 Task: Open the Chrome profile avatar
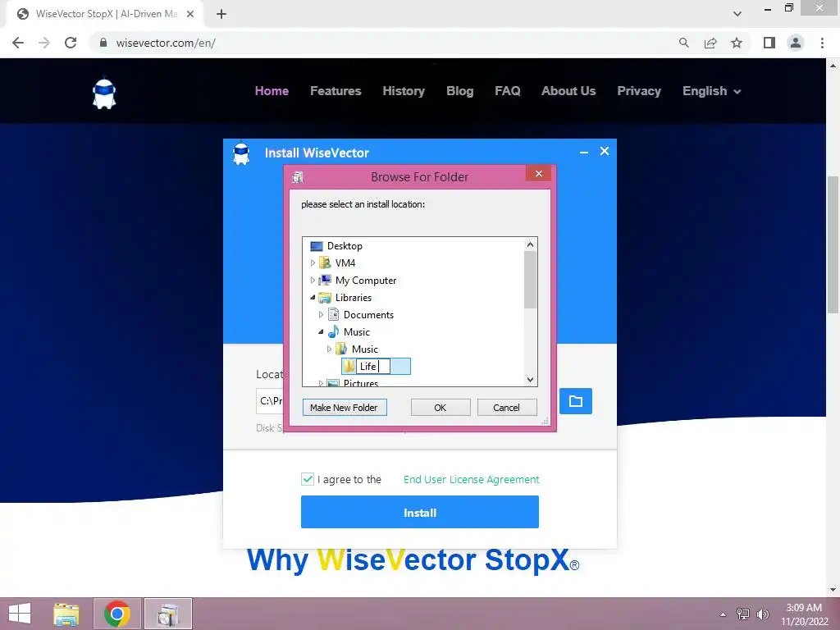[x=796, y=43]
